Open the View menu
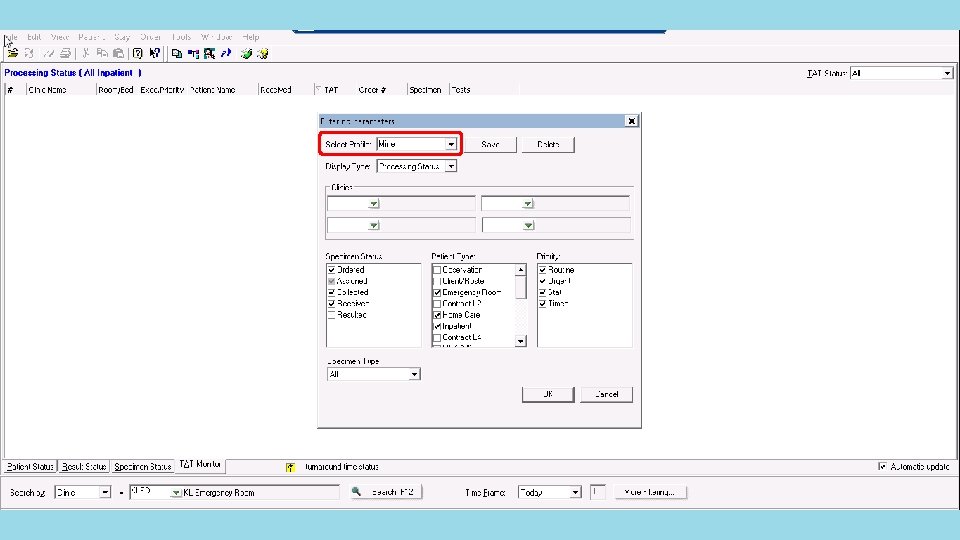The width and height of the screenshot is (960, 540). click(x=60, y=37)
